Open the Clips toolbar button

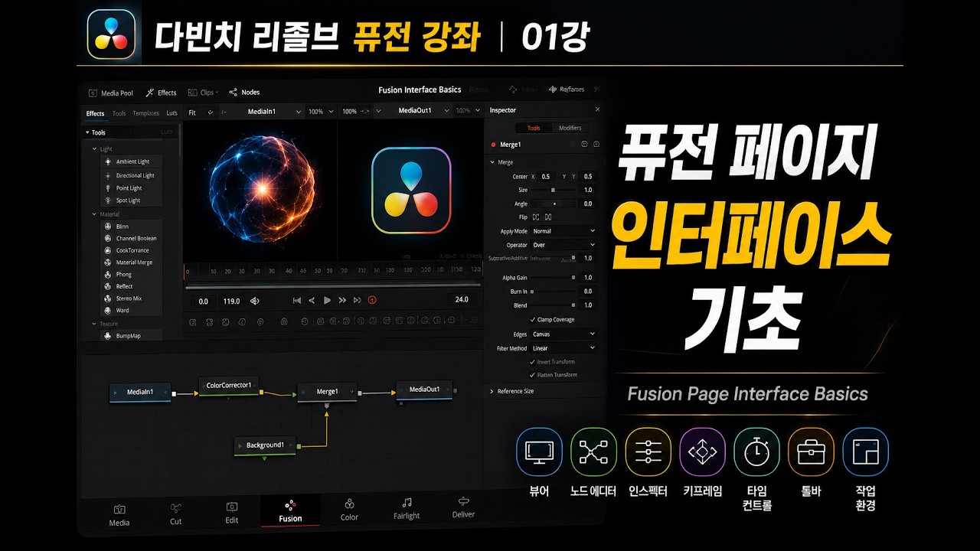[x=203, y=93]
